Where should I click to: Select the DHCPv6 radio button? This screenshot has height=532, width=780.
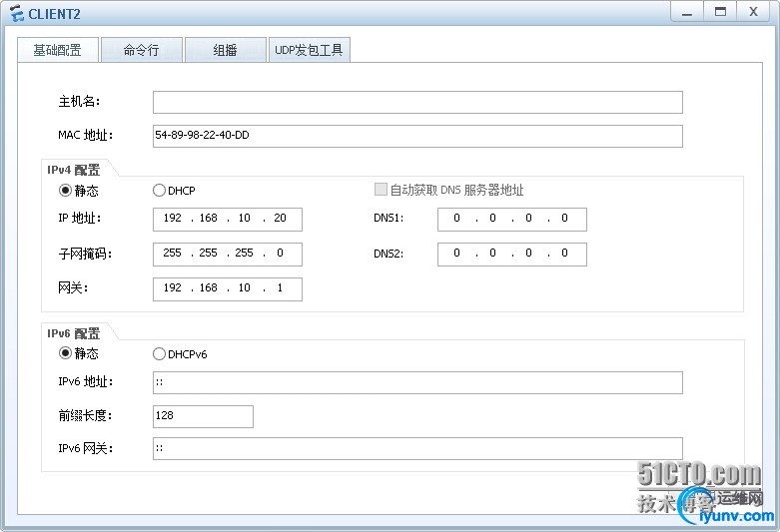pos(159,354)
